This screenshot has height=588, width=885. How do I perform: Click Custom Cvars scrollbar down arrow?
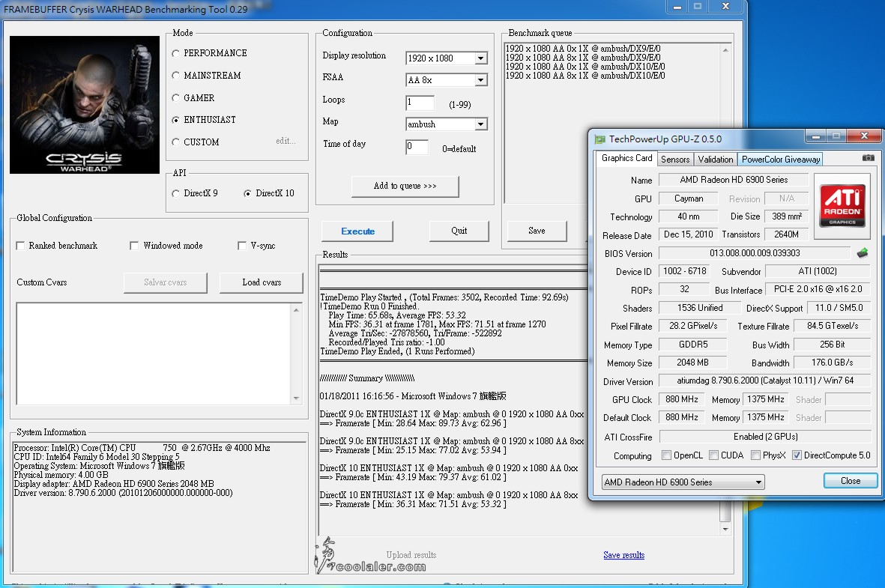pos(296,398)
